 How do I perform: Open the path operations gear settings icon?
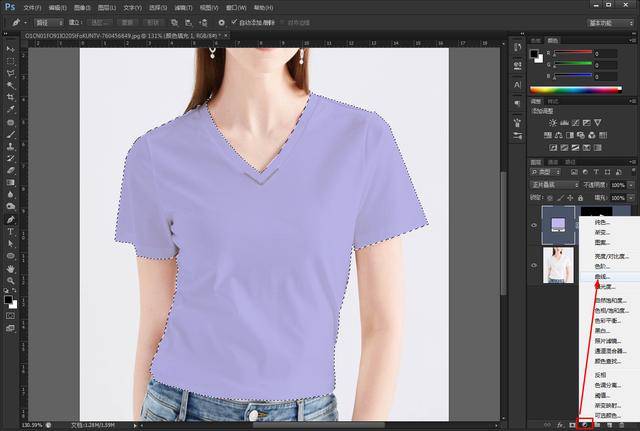click(219, 20)
